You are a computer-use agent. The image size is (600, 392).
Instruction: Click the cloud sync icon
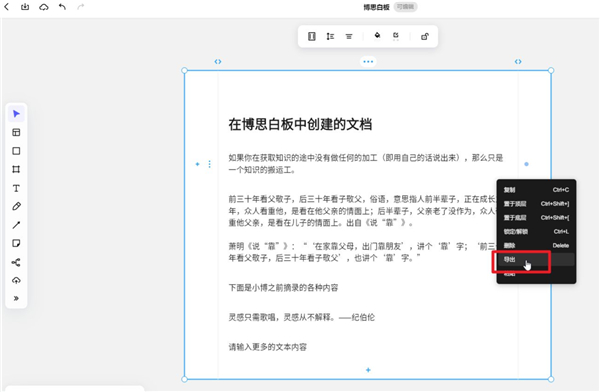point(44,7)
